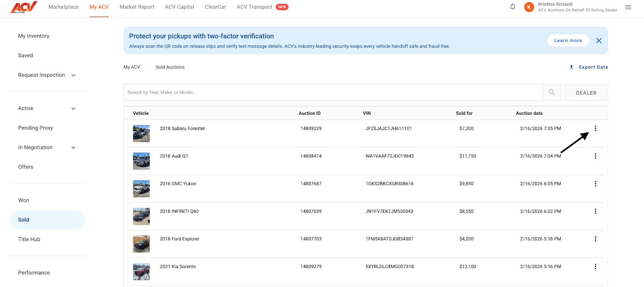Click the Auction ID column header
Viewport: 644px width, 287px height.
310,114
